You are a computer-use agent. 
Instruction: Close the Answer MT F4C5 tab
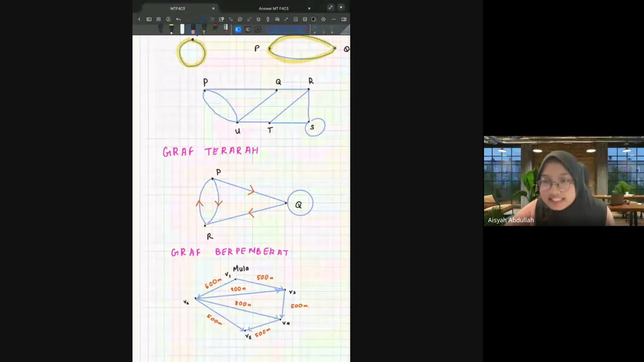(309, 9)
